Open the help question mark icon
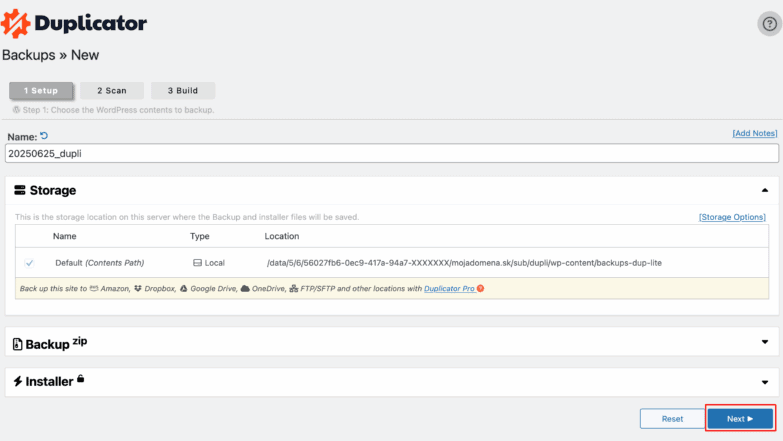 coord(770,23)
